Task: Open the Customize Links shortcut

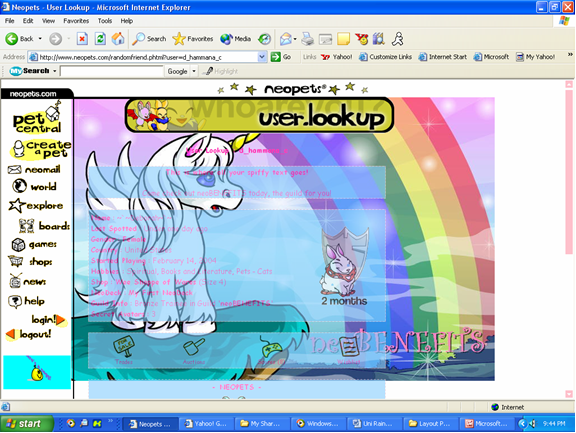Action: click(385, 57)
